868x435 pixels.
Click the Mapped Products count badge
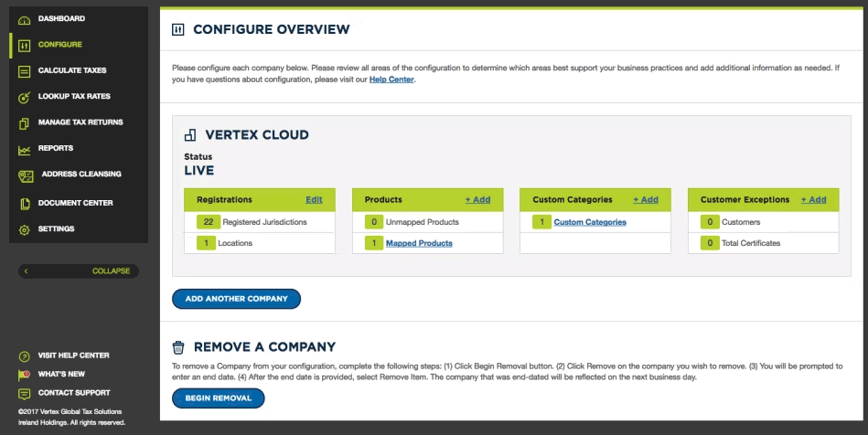coord(374,243)
